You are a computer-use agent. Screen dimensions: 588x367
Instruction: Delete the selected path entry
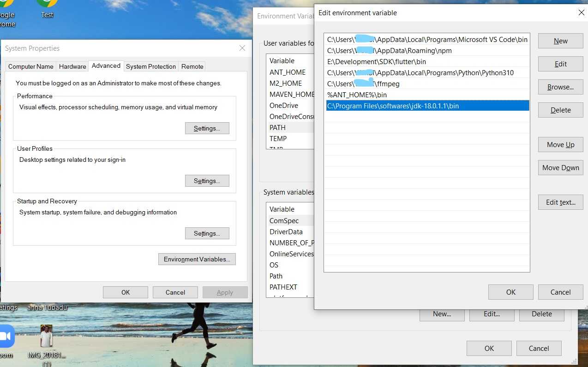tap(561, 110)
